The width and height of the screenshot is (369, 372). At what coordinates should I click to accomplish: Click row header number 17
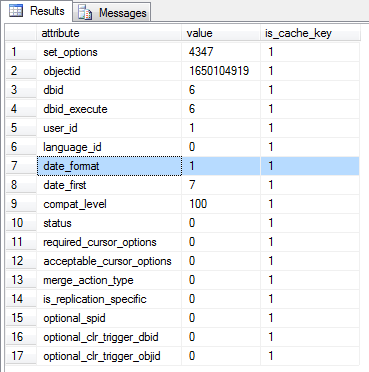pos(21,356)
